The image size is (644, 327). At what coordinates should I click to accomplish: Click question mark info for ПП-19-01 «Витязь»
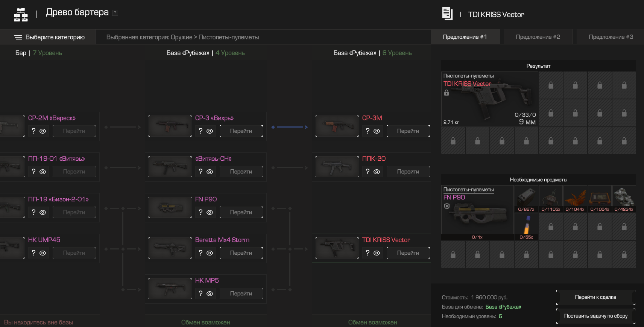33,172
